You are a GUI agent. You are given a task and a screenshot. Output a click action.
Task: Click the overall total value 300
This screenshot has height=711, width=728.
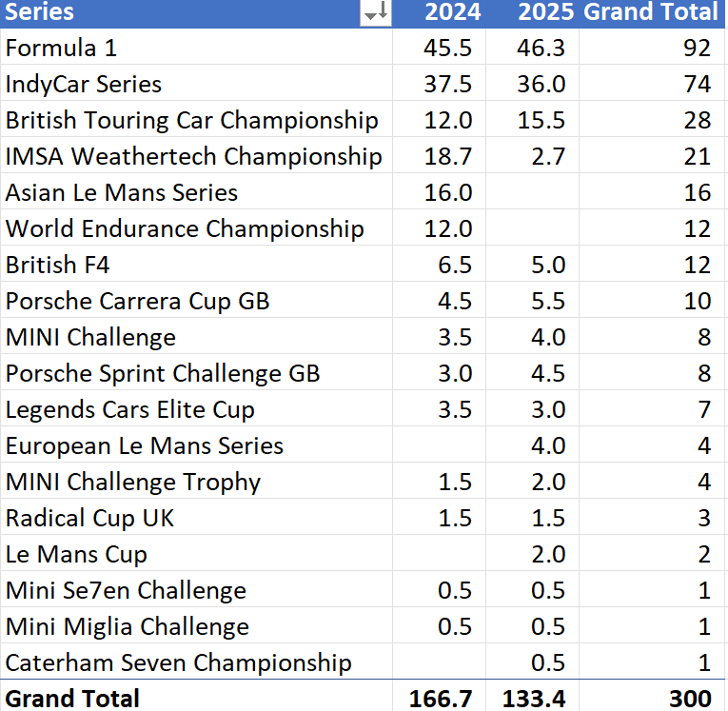(x=690, y=698)
